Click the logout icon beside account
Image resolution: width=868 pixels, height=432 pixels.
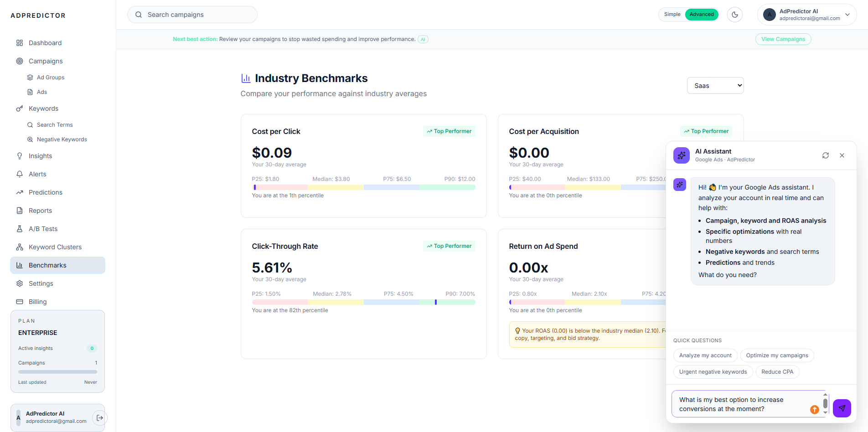click(x=100, y=418)
